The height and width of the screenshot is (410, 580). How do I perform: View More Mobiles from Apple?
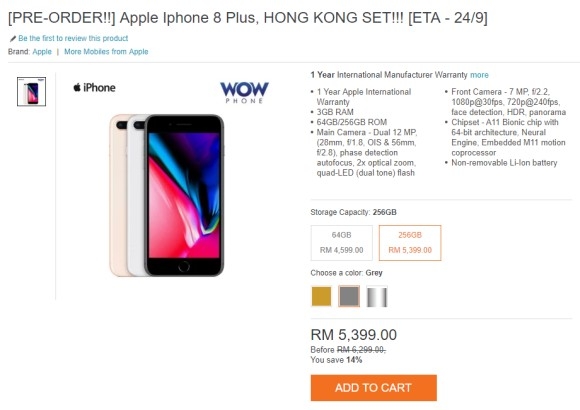106,52
